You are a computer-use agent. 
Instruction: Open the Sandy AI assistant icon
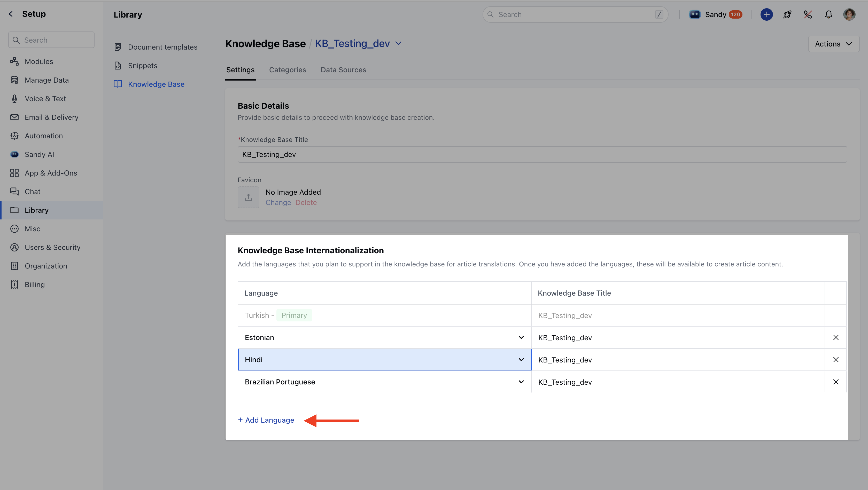click(x=694, y=14)
